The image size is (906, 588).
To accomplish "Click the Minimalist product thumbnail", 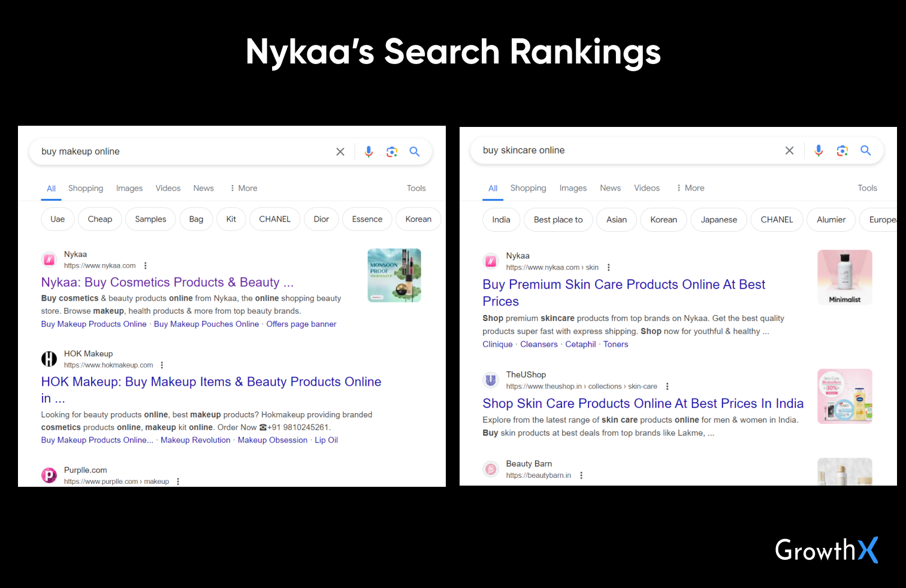I will tap(844, 277).
